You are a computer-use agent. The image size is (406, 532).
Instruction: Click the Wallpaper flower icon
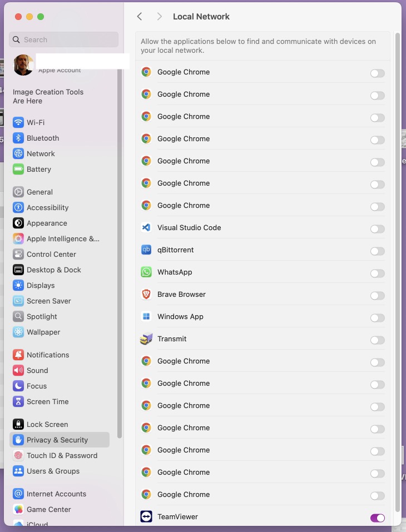pos(18,332)
